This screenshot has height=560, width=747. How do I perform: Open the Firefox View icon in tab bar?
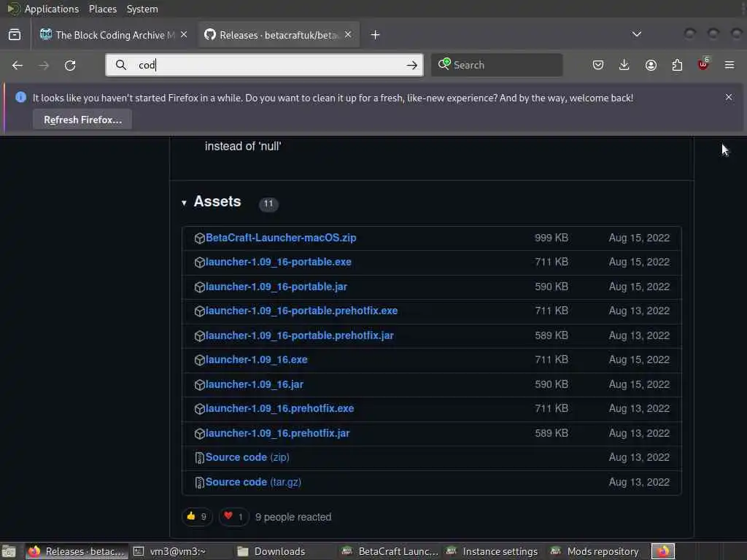[x=15, y=35]
